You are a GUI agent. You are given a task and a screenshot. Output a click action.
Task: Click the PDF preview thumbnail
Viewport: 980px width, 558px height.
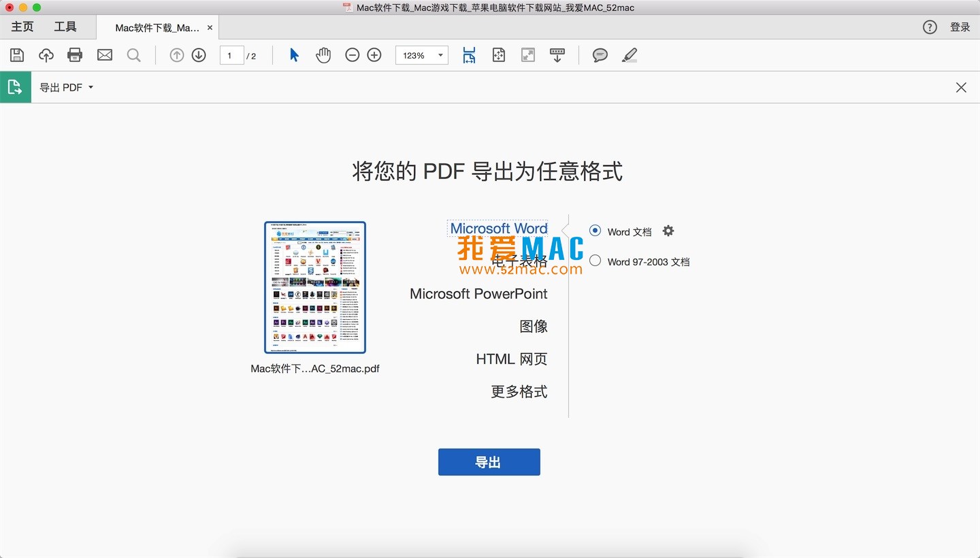point(315,287)
